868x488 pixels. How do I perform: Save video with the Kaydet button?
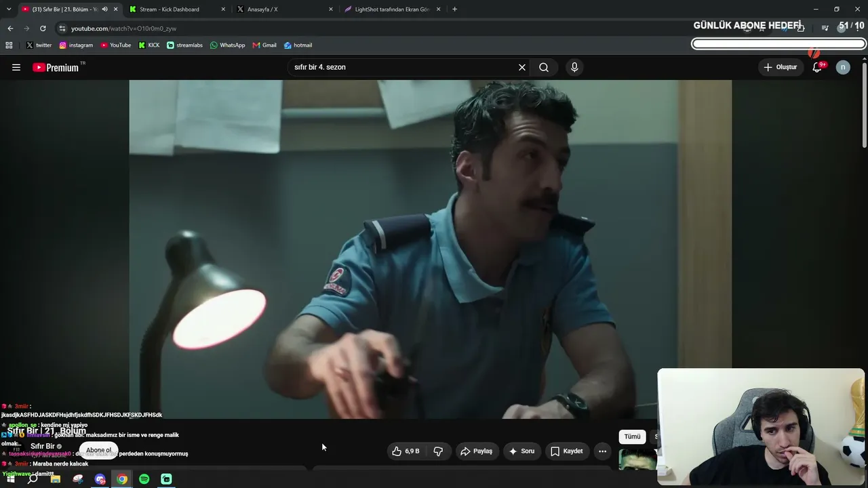pyautogui.click(x=567, y=451)
